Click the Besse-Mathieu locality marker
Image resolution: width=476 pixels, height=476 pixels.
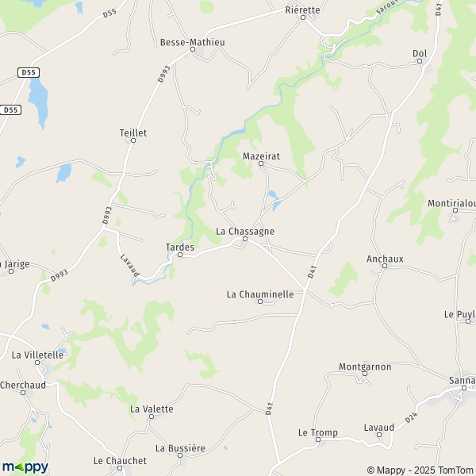click(193, 49)
